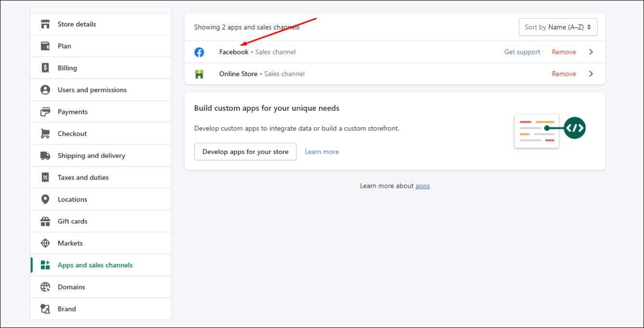Go to Plan settings
644x328 pixels.
click(x=101, y=46)
